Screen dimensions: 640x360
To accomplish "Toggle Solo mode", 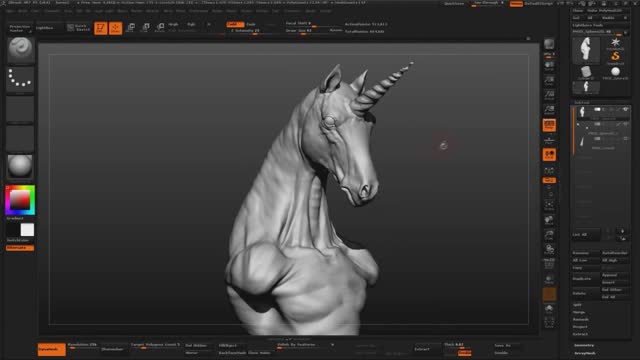I will [x=549, y=308].
